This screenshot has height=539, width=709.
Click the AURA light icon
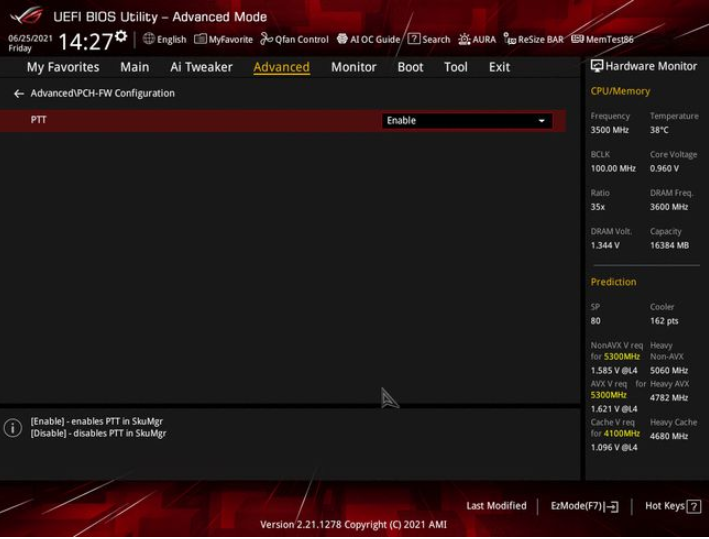click(x=464, y=39)
